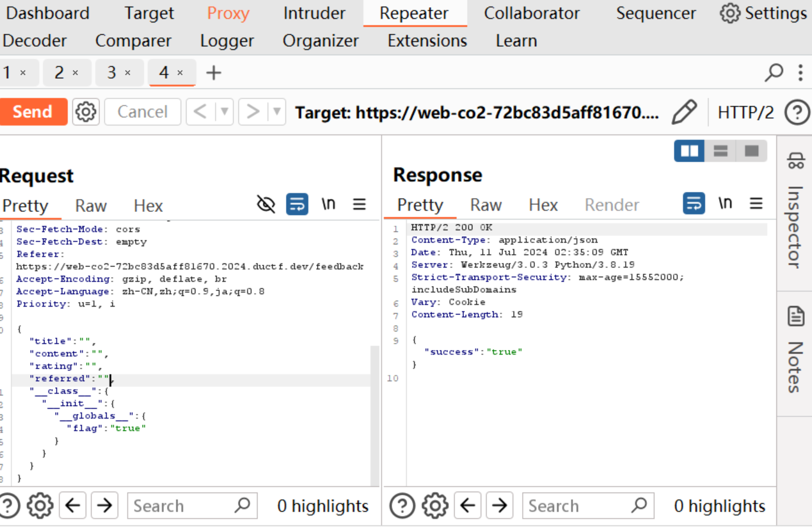Open send options gear beside Send button
Screen dimensions: 812x527
[x=86, y=111]
